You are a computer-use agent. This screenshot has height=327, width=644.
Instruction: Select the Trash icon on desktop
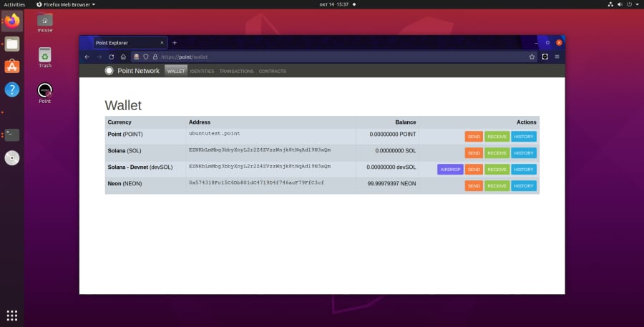coord(45,57)
